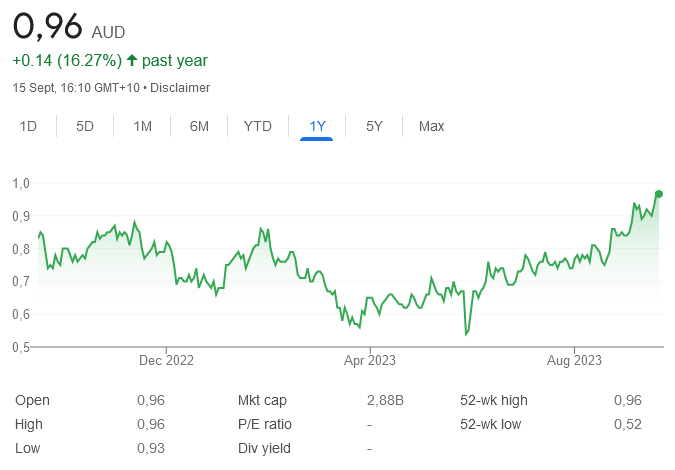View the Max range chart
Image resolution: width=675 pixels, height=470 pixels.
click(x=431, y=126)
